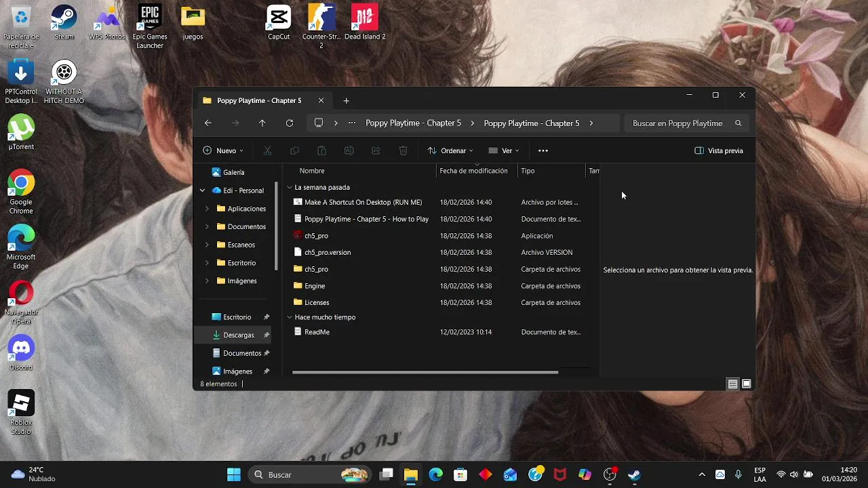Open the Nuevo dropdown

pyautogui.click(x=223, y=150)
